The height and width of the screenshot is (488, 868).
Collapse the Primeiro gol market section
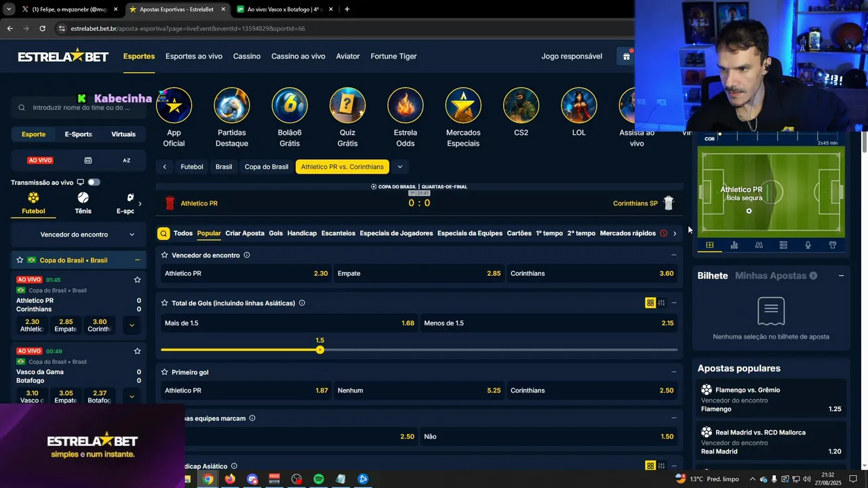[x=673, y=372]
